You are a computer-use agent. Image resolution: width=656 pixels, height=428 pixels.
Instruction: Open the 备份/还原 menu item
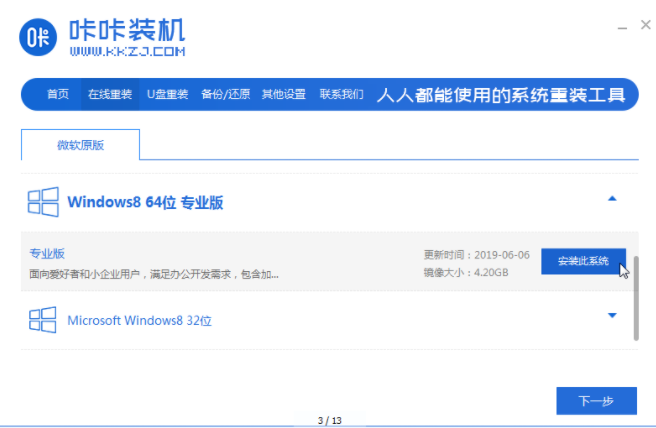click(x=226, y=94)
